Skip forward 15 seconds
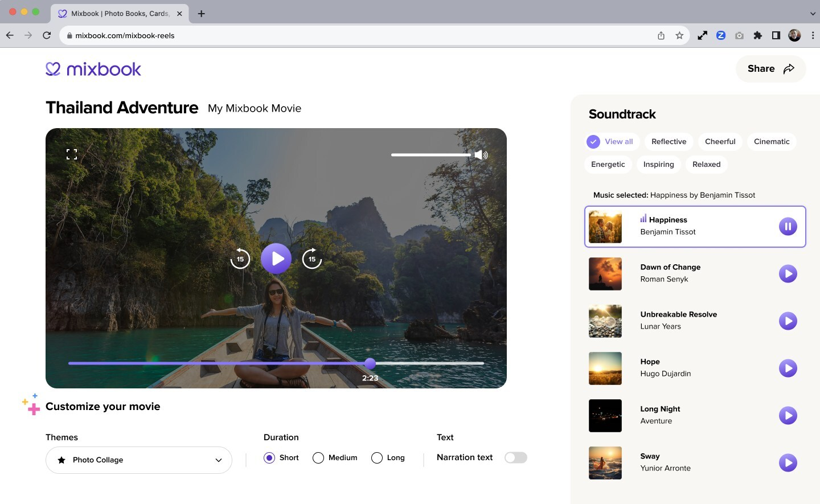The height and width of the screenshot is (504, 820). 312,258
